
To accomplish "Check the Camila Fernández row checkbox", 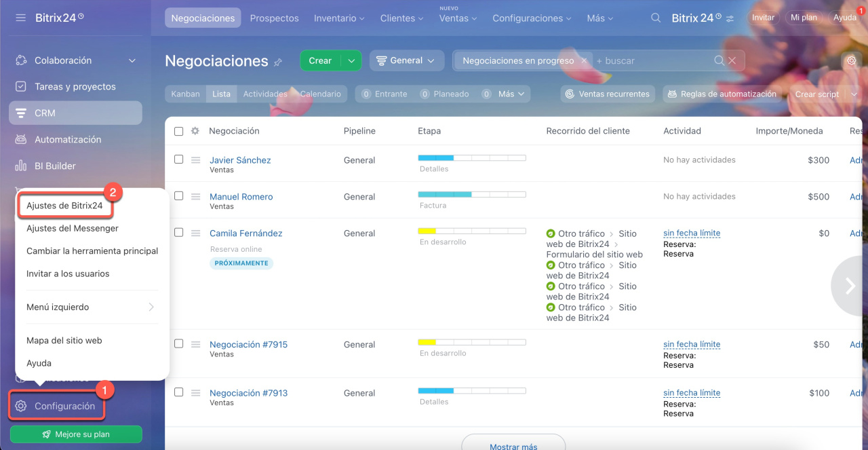I will pyautogui.click(x=178, y=233).
